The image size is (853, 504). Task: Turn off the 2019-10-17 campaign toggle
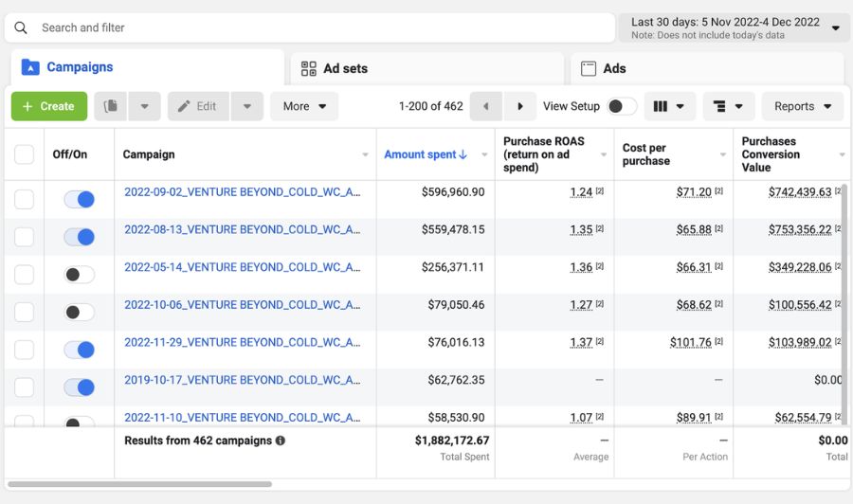pos(80,387)
